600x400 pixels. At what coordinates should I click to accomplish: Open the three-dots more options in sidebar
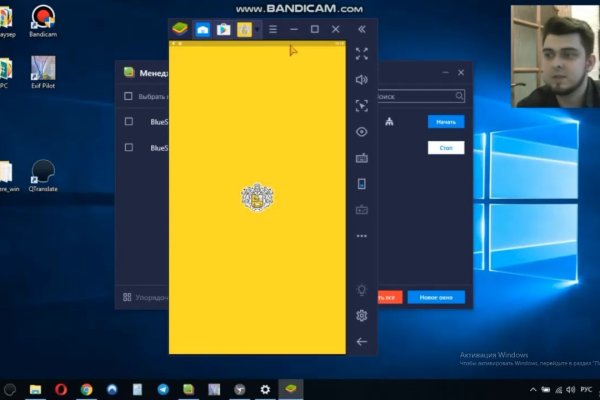[x=361, y=236]
